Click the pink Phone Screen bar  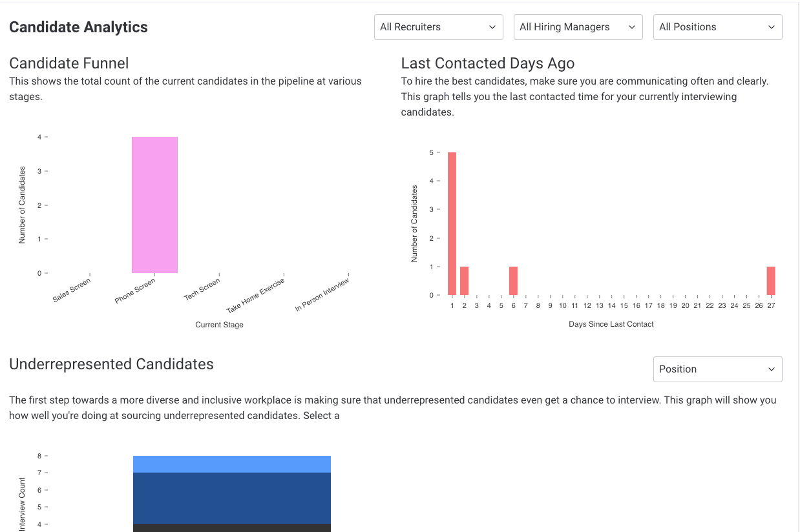154,205
